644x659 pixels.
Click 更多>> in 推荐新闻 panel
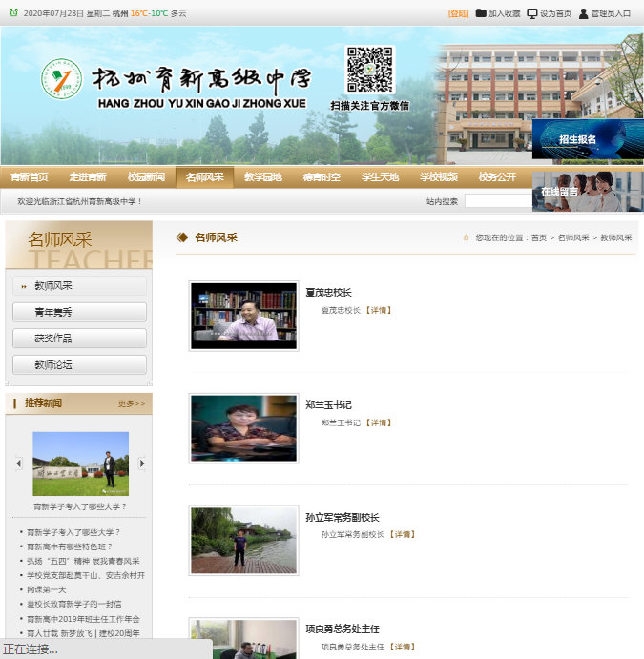pos(132,403)
